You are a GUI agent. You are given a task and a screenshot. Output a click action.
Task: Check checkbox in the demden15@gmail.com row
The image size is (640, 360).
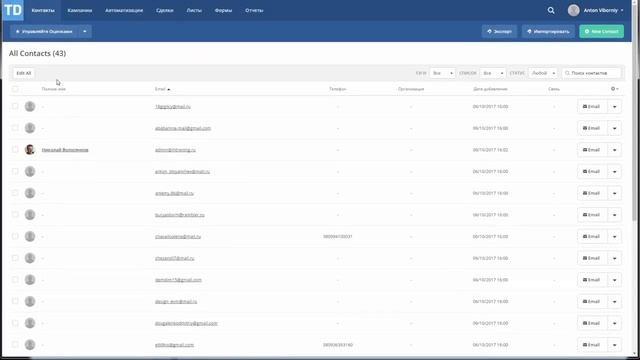point(15,279)
